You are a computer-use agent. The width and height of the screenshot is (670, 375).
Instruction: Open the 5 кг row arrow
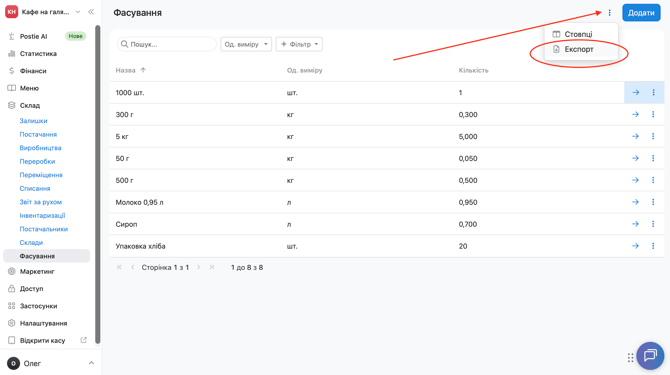(635, 136)
